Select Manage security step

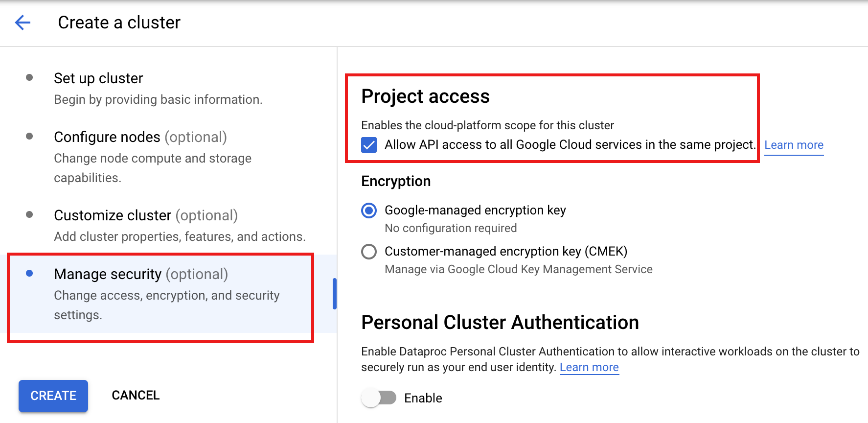point(108,274)
